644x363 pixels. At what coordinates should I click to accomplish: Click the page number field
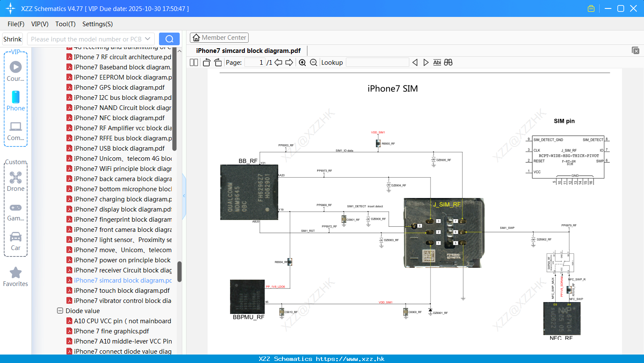tap(255, 63)
